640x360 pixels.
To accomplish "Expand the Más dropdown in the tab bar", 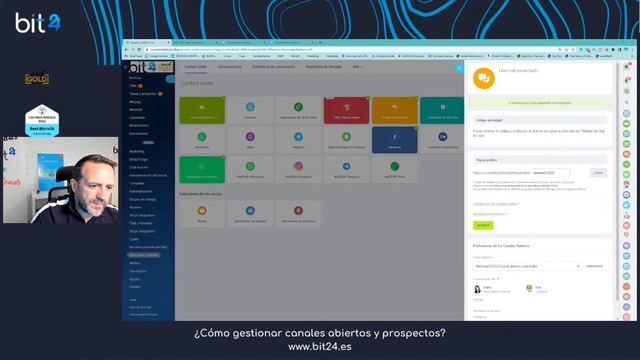I will (358, 67).
